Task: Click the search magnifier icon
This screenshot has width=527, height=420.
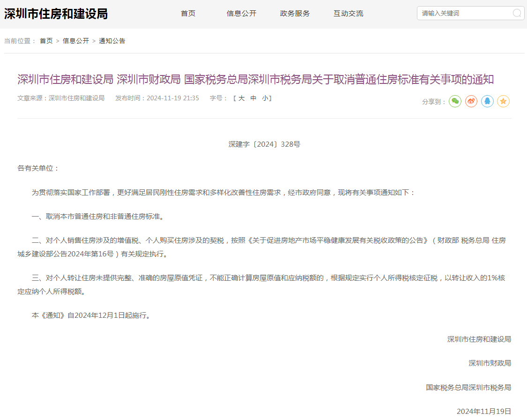Action: 517,13
